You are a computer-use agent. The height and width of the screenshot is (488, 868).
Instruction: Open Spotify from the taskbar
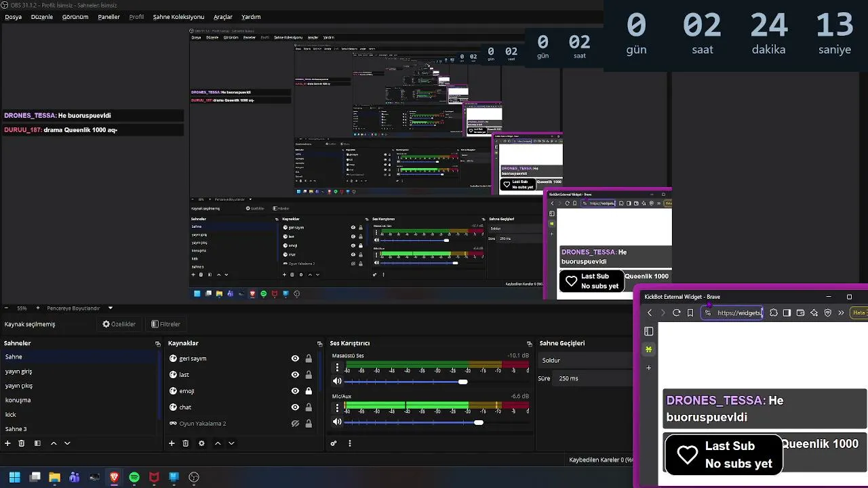pyautogui.click(x=134, y=477)
